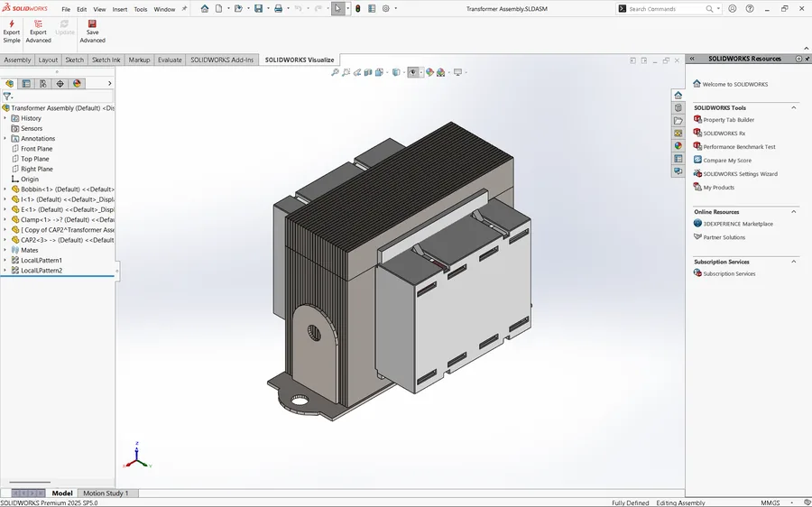Open File Explorer folder icon in task pane

pyautogui.click(x=678, y=121)
